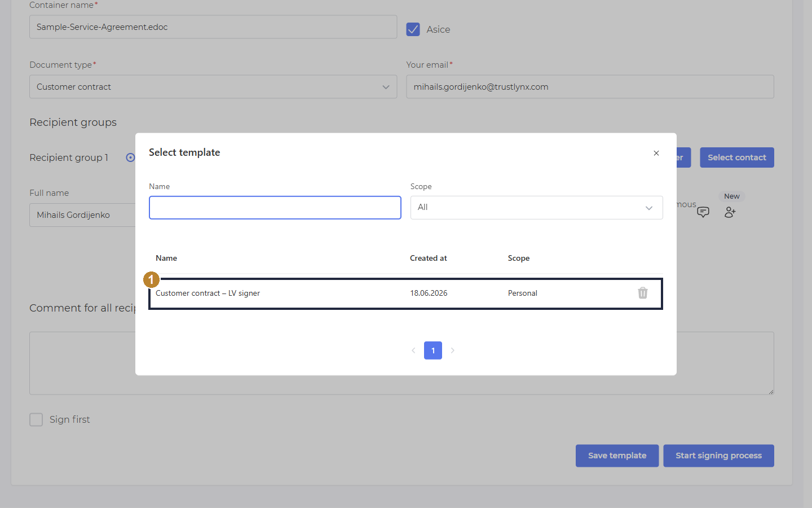Screen dimensions: 812x508
Task: Focus the template Name search field
Action: tap(275, 208)
